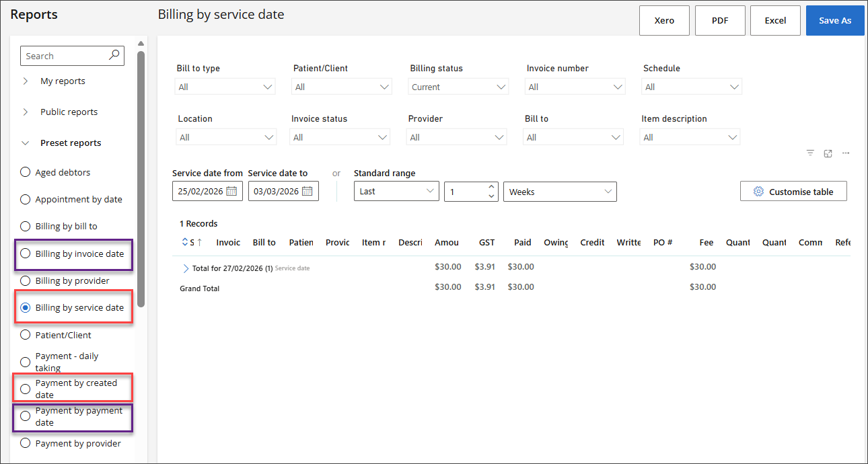This screenshot has width=868, height=464.
Task: Open the more options ellipsis icon
Action: [x=846, y=153]
